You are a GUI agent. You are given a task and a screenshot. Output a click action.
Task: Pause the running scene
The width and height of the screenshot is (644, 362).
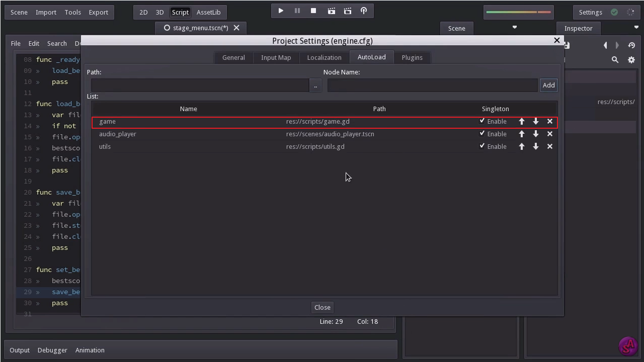click(297, 11)
